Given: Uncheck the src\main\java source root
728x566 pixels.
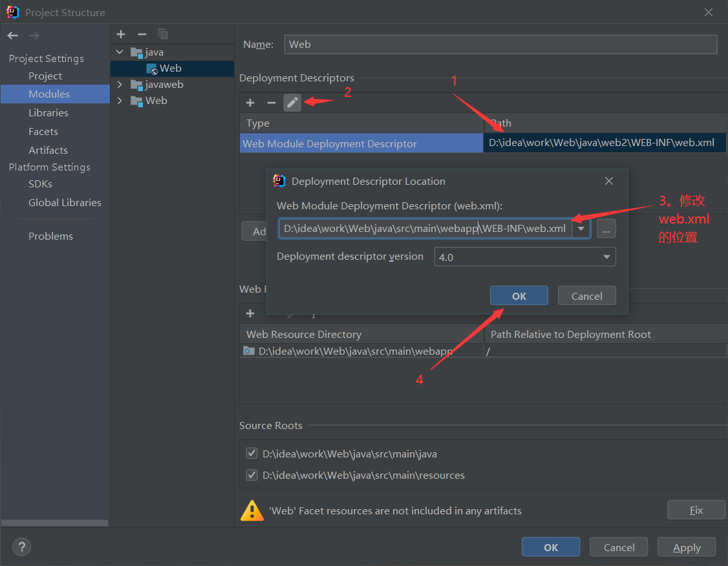Looking at the screenshot, I should tap(252, 453).
